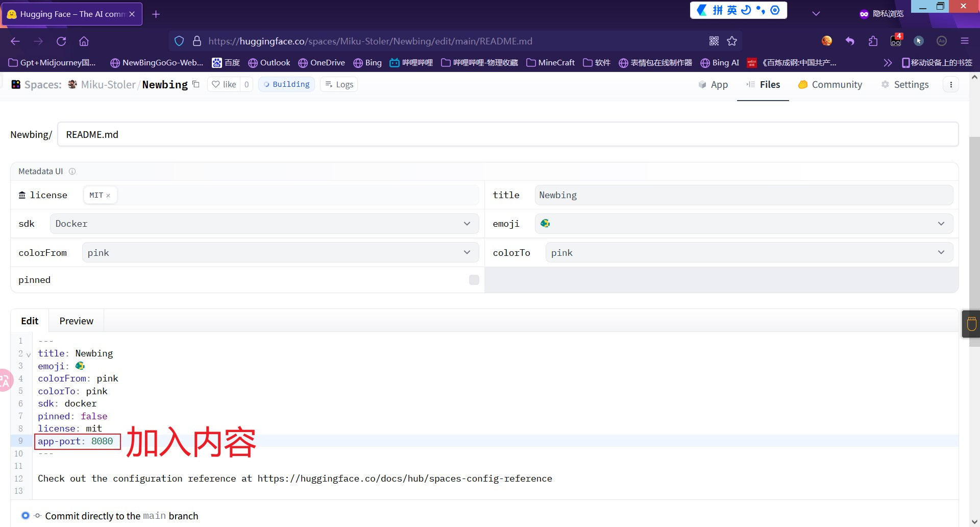Click the cursor-arrow extension icon
This screenshot has width=980, height=527.
point(919,41)
